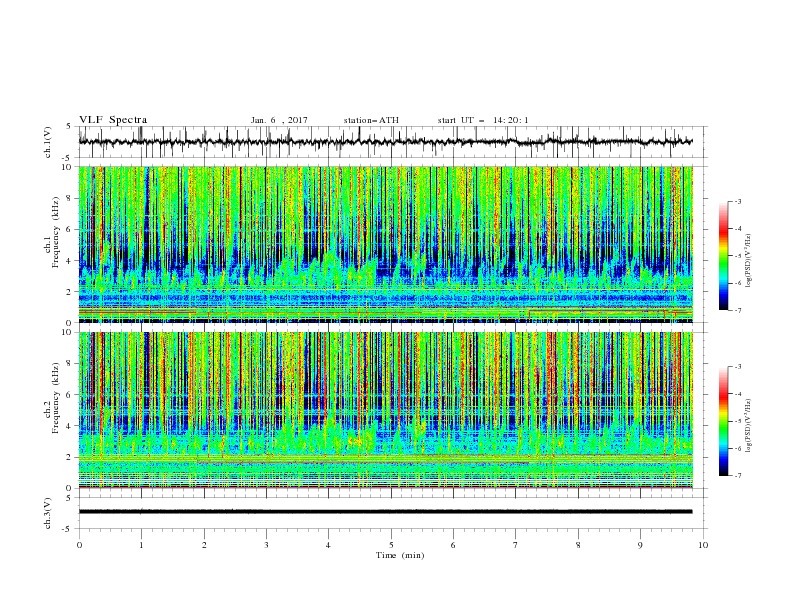The image size is (792, 612).
Task: Click the ch.1 spectrogram color scale bar
Action: tap(723, 256)
